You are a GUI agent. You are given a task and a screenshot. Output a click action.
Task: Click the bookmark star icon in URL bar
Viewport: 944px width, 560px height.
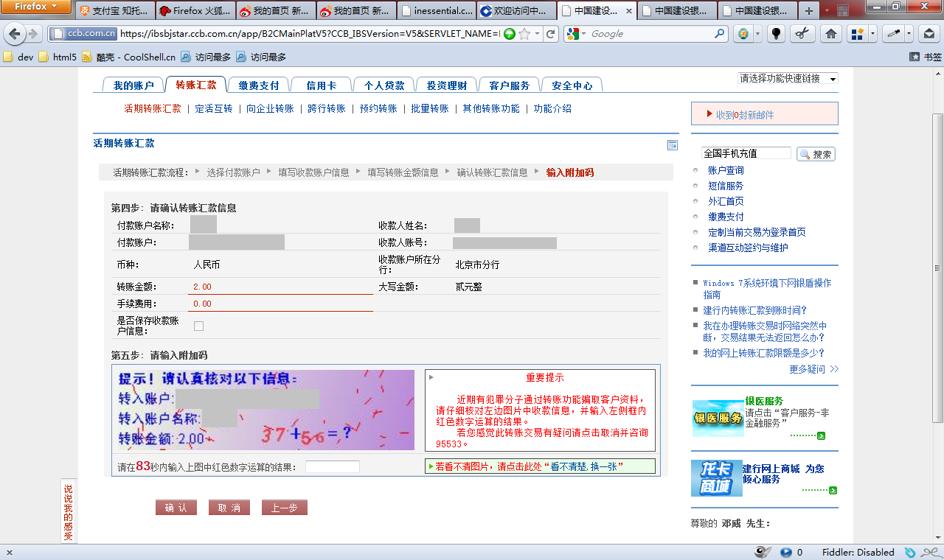[524, 34]
